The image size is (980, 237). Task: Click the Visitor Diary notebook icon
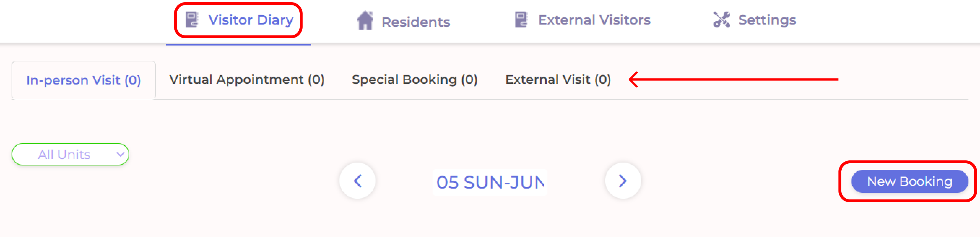pyautogui.click(x=192, y=20)
